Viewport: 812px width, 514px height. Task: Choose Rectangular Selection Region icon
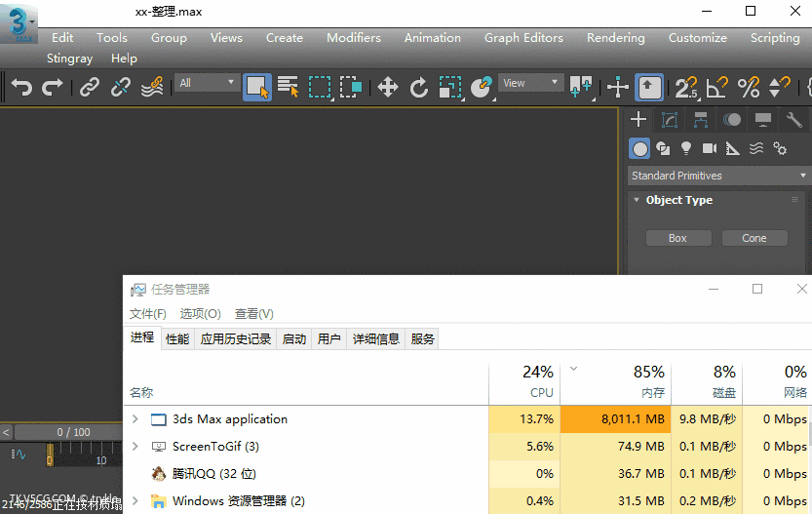coord(320,87)
